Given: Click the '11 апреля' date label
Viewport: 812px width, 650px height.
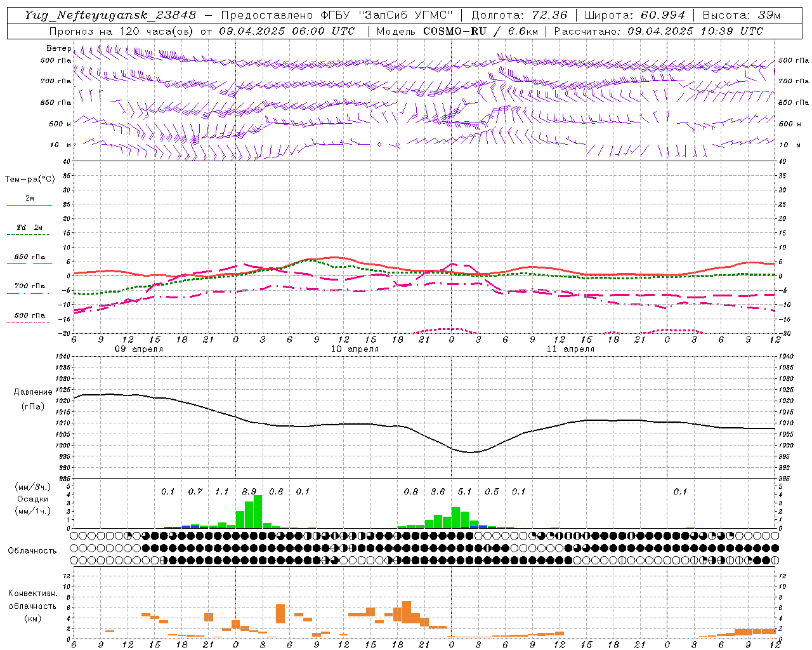Looking at the screenshot, I should pos(570,349).
